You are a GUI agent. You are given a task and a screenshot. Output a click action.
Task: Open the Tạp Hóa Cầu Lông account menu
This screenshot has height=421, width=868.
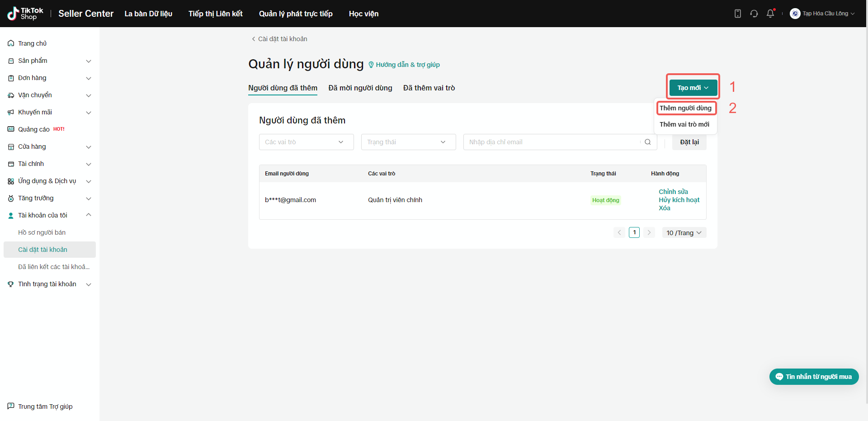point(822,14)
